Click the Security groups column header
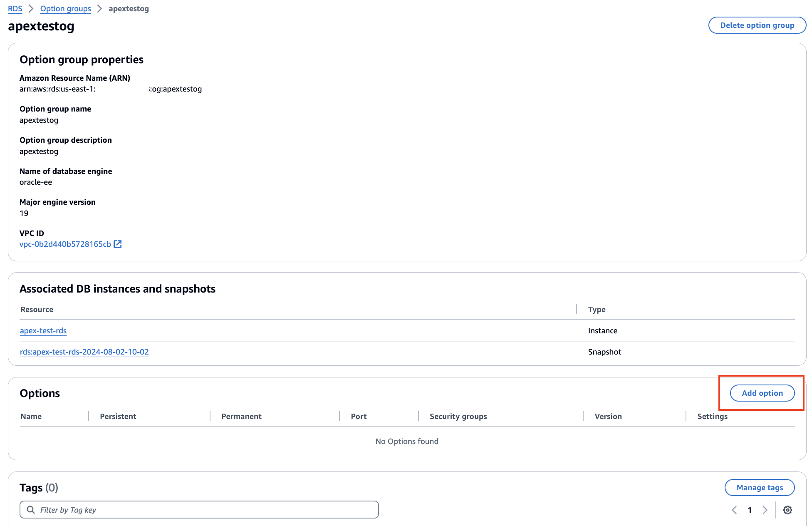Image resolution: width=812 pixels, height=526 pixels. point(458,417)
